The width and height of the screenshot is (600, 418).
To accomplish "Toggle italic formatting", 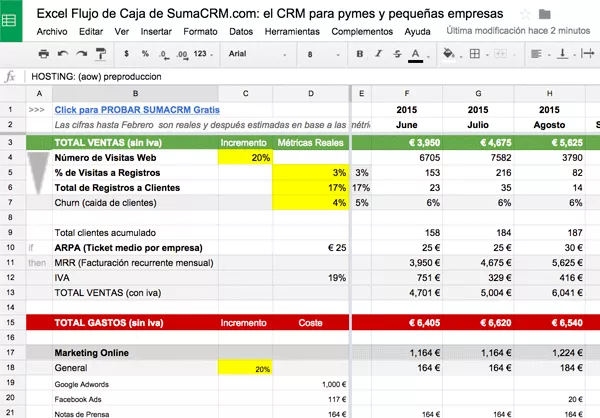I will coord(378,54).
